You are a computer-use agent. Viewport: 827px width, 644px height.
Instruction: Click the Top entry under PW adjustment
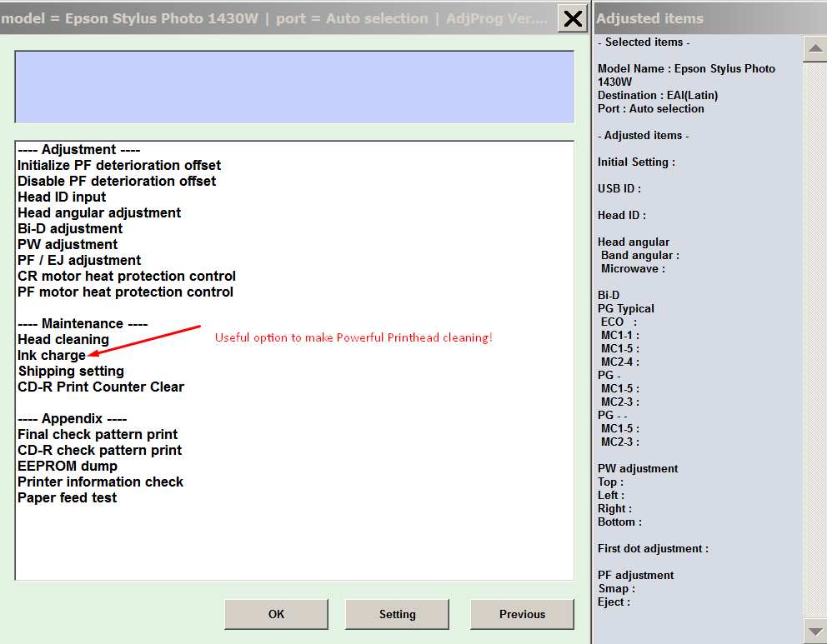(x=611, y=482)
